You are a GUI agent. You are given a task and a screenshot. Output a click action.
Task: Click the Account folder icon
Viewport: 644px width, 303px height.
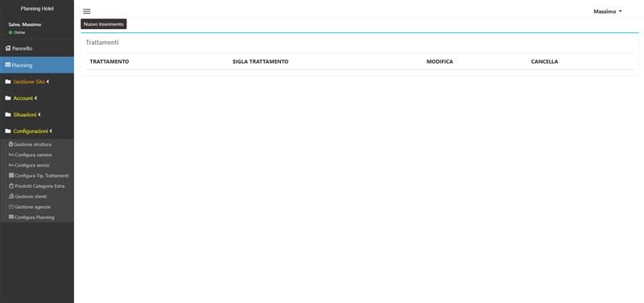pyautogui.click(x=8, y=98)
